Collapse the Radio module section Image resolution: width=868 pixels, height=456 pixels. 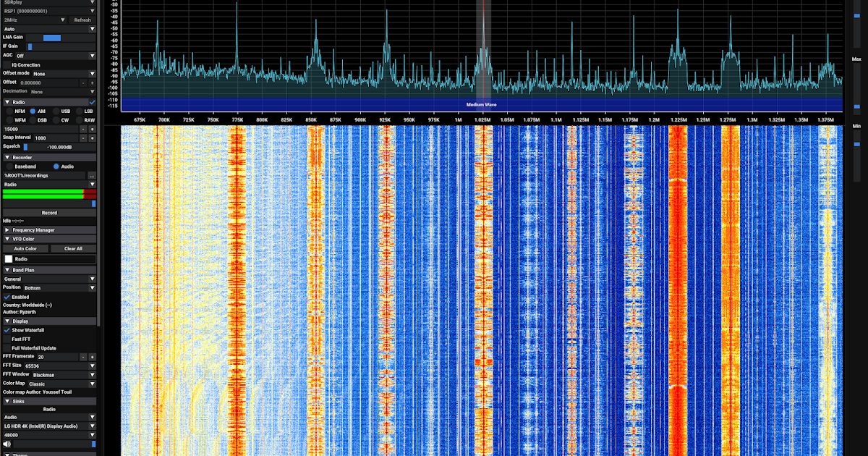pos(7,101)
